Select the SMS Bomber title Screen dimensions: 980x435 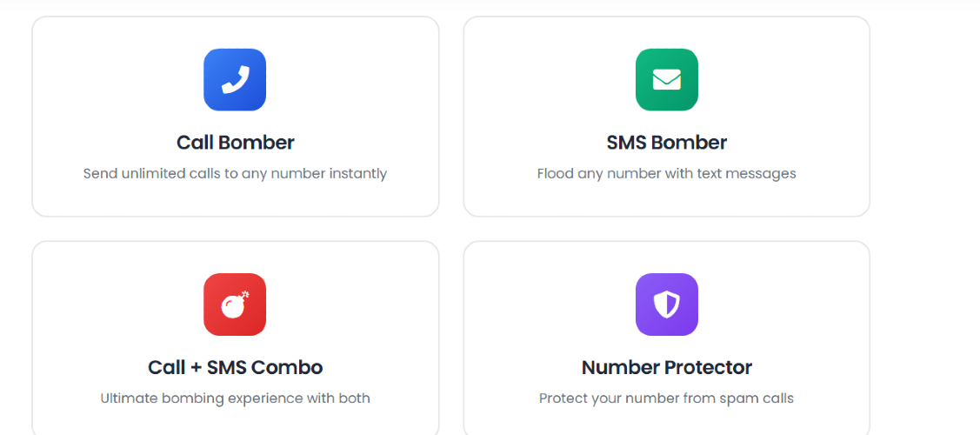(666, 143)
